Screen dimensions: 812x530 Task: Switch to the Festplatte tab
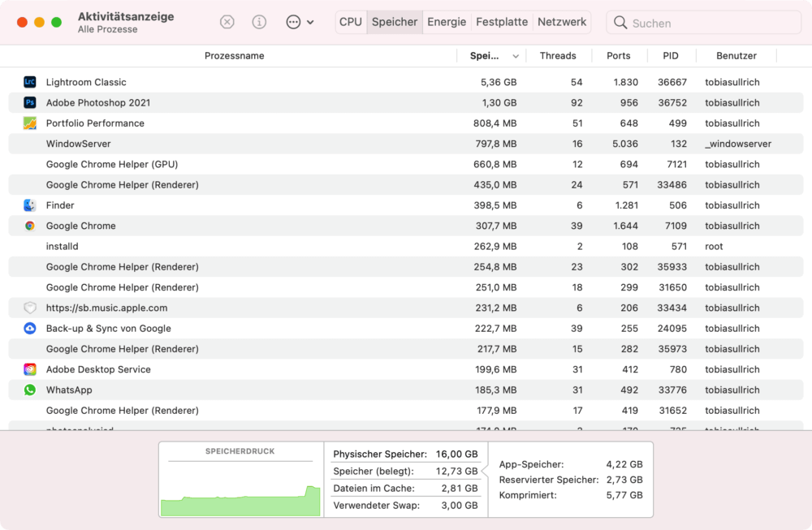[x=502, y=22]
